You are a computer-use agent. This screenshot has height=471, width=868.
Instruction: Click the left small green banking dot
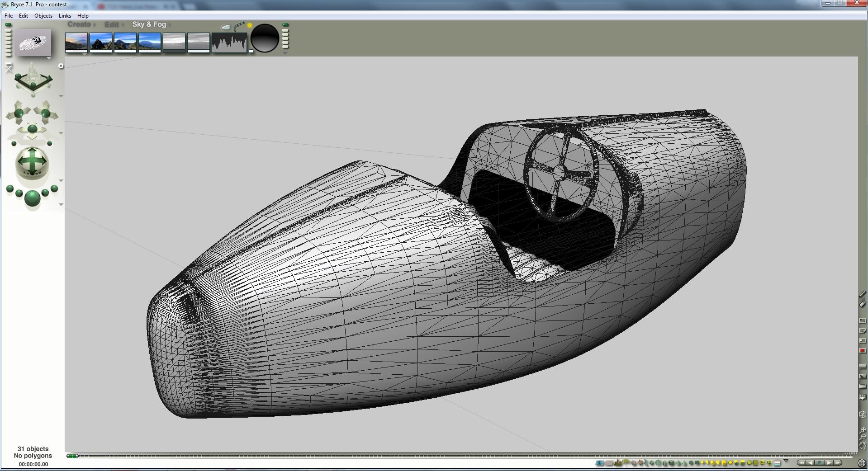pyautogui.click(x=14, y=144)
